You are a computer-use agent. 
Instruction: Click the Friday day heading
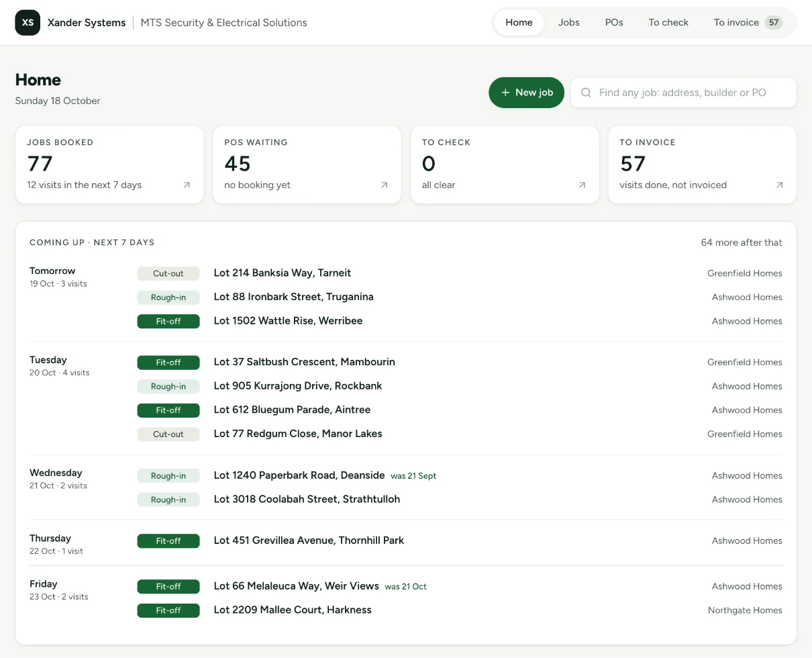point(44,584)
